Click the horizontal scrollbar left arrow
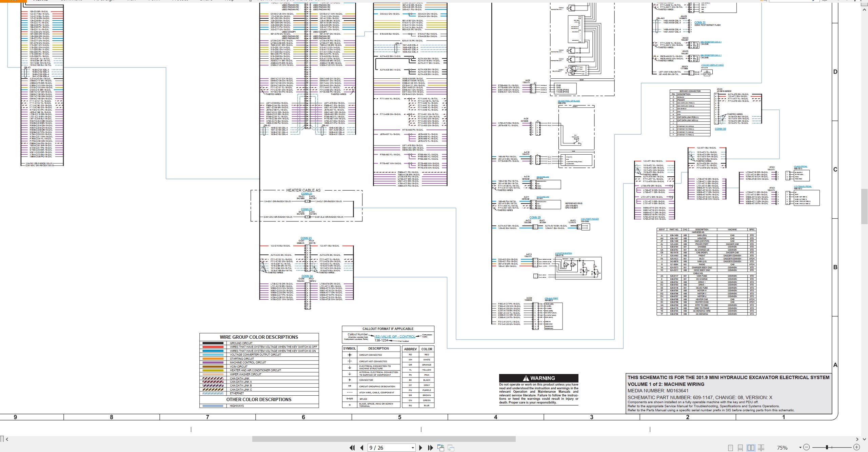The width and height of the screenshot is (868, 452). 7,439
